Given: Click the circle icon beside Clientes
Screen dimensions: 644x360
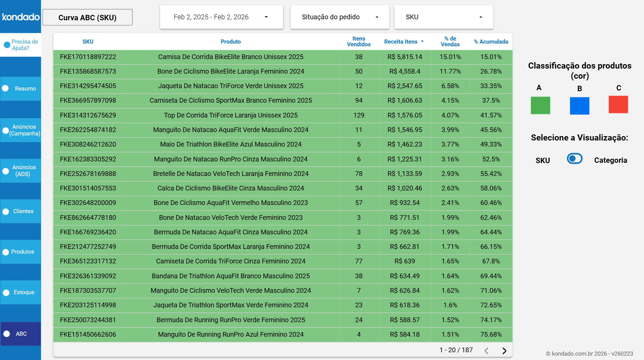Looking at the screenshot, I should pos(6,211).
